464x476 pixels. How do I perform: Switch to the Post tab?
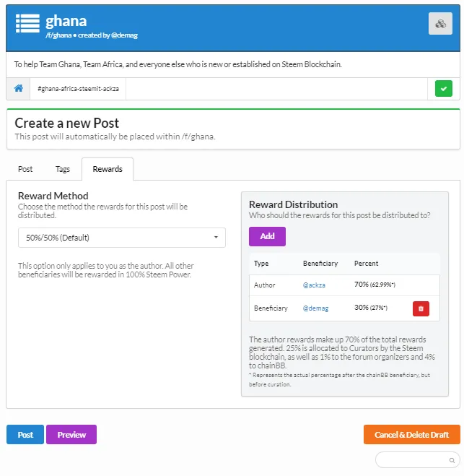(x=25, y=169)
